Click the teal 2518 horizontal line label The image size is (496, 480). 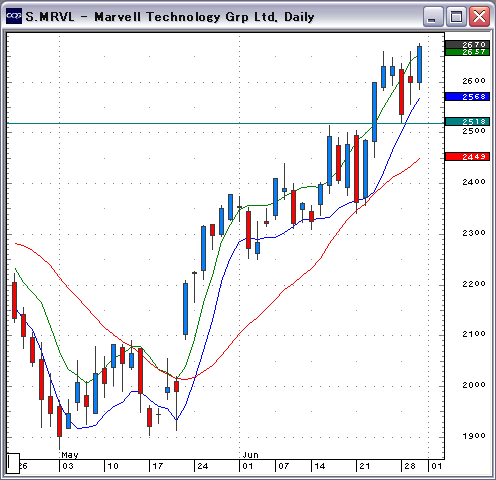coord(467,122)
